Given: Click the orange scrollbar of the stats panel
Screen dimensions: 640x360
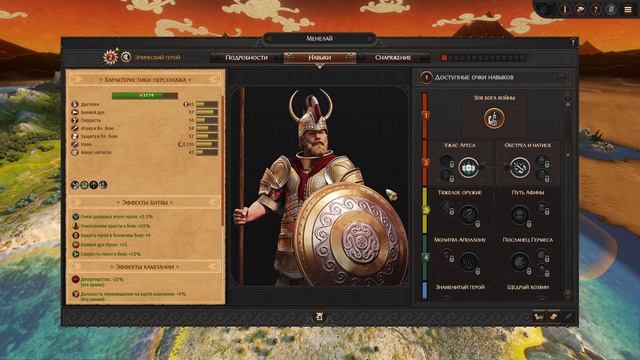Looking at the screenshot, I should 222,161.
